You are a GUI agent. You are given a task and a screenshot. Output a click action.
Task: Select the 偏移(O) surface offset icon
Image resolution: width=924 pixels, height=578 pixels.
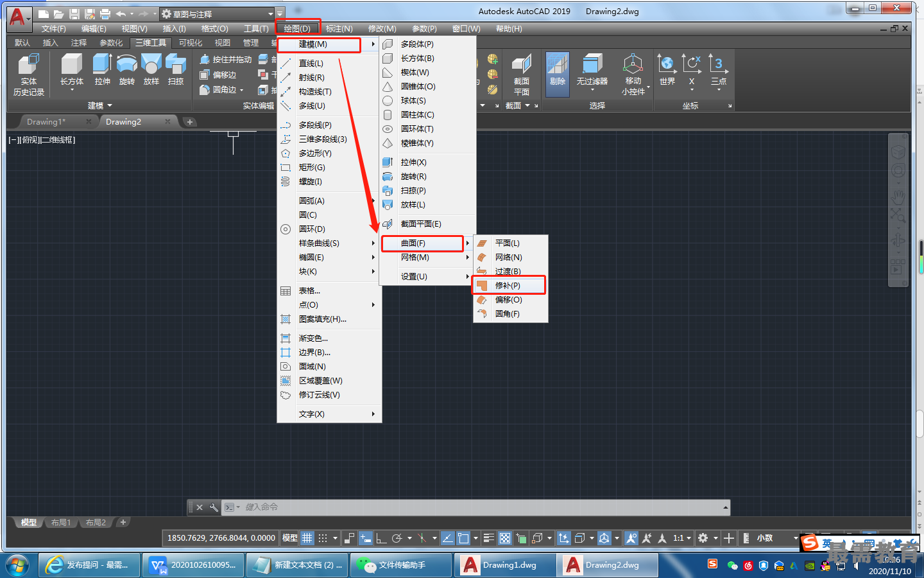click(482, 300)
